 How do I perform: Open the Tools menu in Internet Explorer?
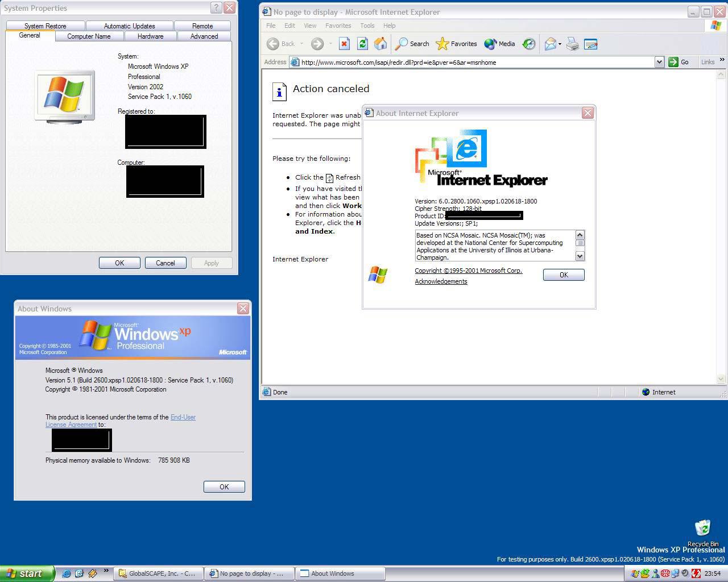(367, 26)
